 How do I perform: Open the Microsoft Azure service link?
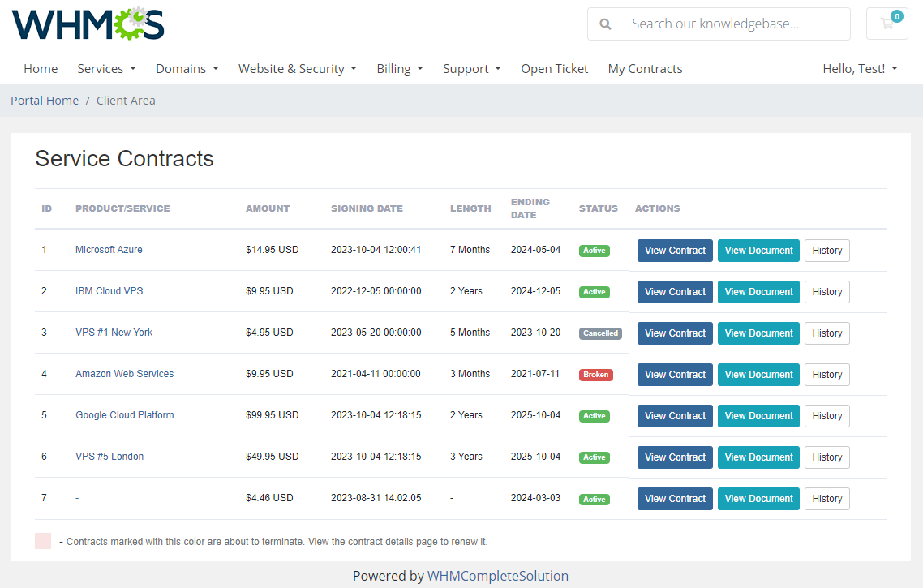[x=109, y=250]
